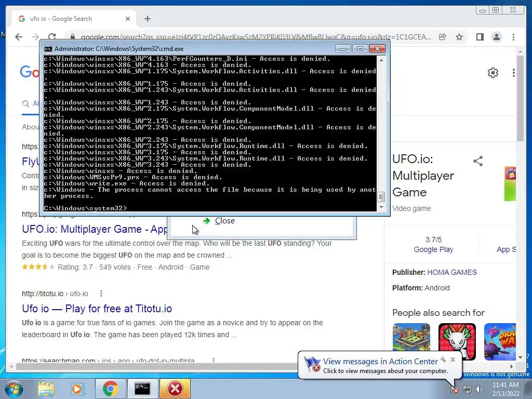The width and height of the screenshot is (532, 399).
Task: Open the Chrome profile avatar
Action: tap(496, 37)
